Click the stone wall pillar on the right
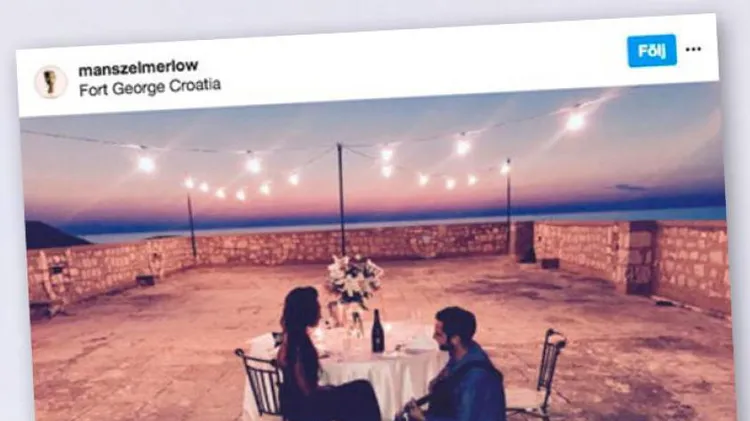Viewport: 750px width, 421px height. click(x=641, y=257)
